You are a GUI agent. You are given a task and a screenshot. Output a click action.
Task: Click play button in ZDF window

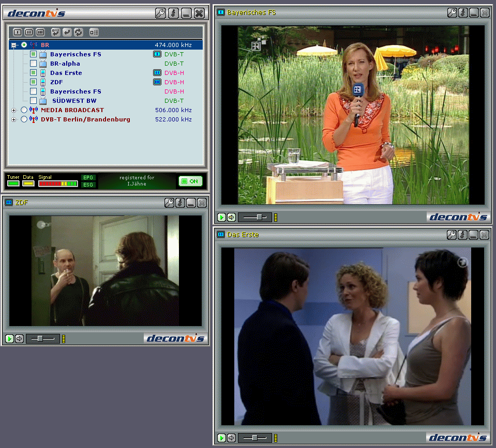[x=9, y=339]
